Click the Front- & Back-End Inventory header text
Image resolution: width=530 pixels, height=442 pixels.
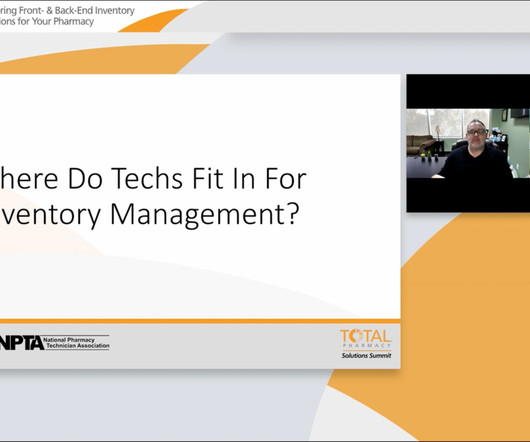coord(76,10)
